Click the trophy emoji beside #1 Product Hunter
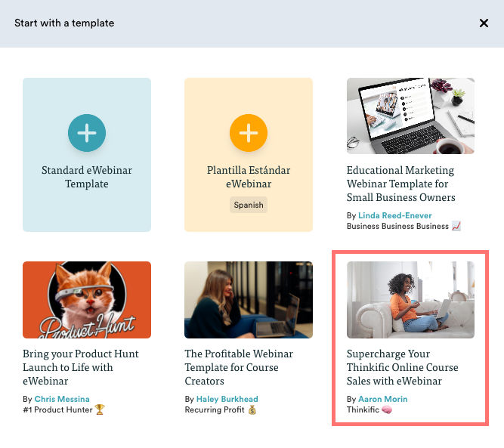This screenshot has height=448, width=504. tap(100, 410)
